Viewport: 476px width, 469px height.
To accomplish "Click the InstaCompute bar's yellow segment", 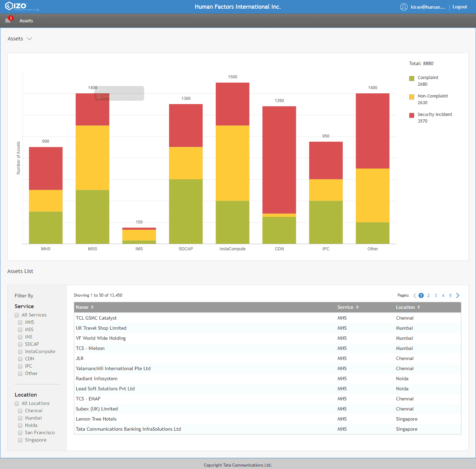I will click(232, 163).
